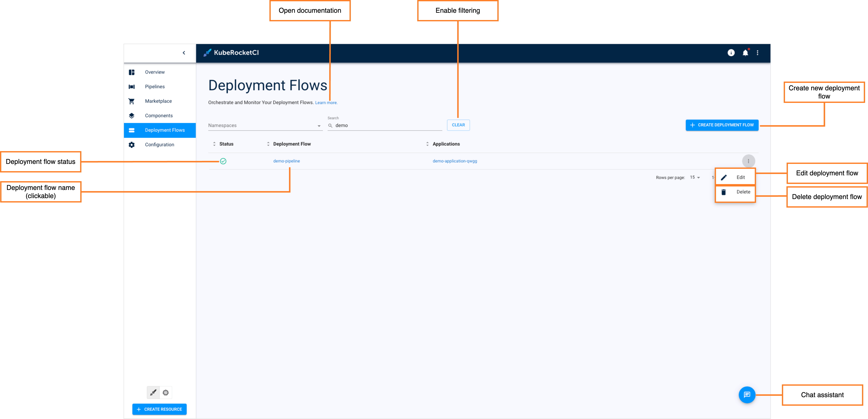Screen dimensions: 868x419
Task: Open notifications via the bell icon
Action: pos(745,53)
